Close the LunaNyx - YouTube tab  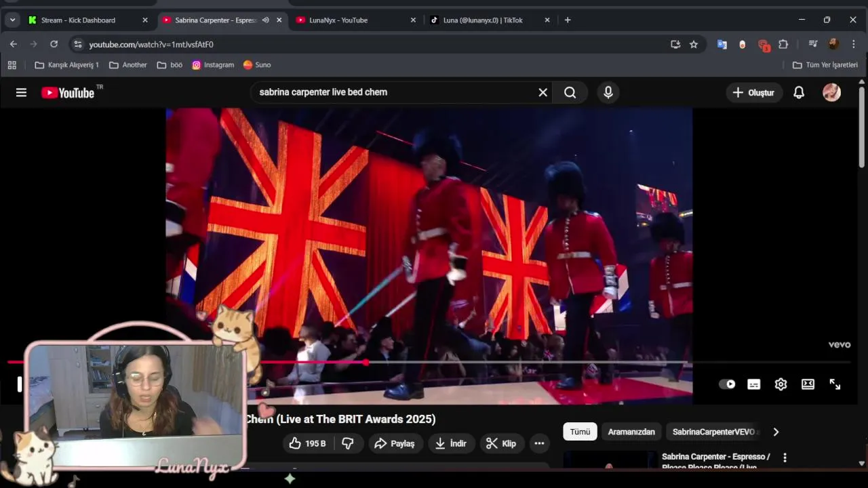413,20
